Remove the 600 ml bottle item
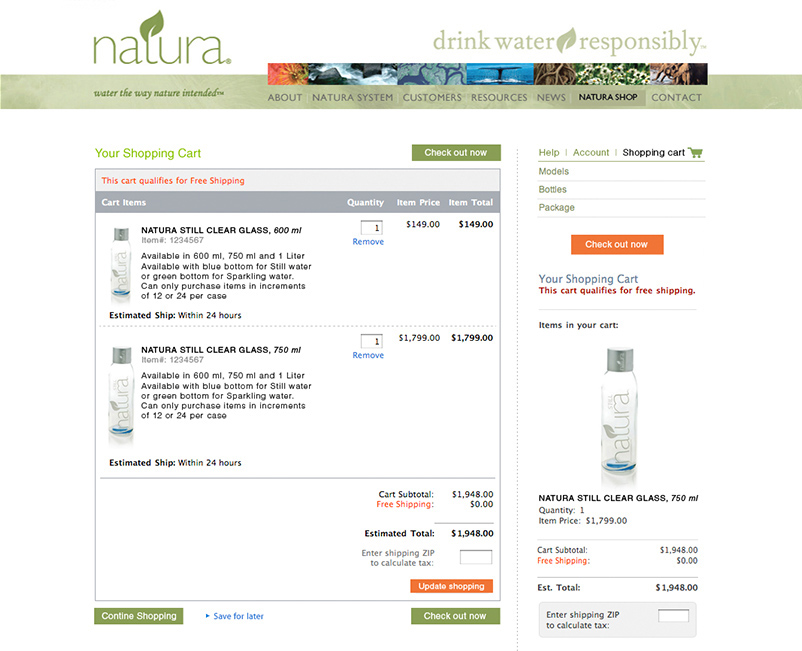The width and height of the screenshot is (802, 651). (x=368, y=242)
